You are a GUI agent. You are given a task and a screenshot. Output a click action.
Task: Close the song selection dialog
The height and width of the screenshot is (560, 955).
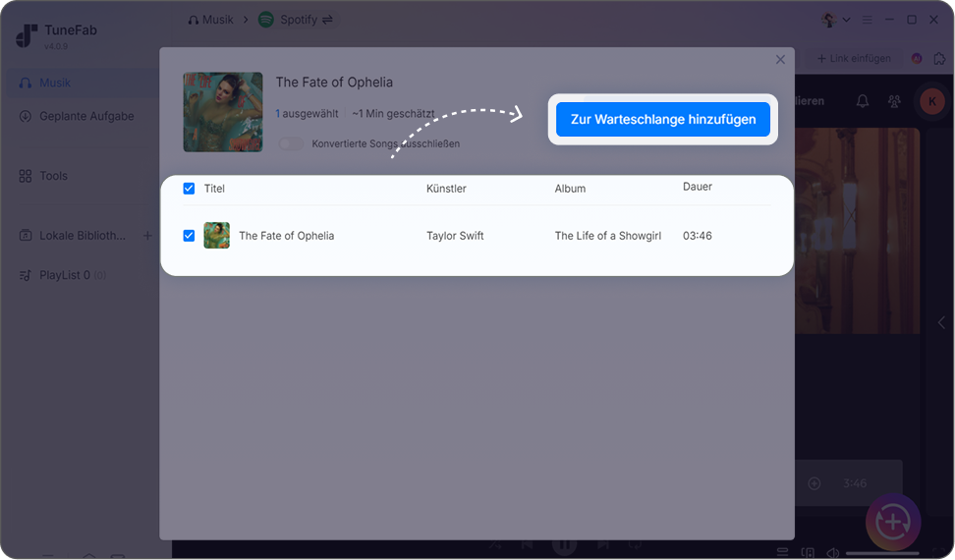tap(780, 60)
